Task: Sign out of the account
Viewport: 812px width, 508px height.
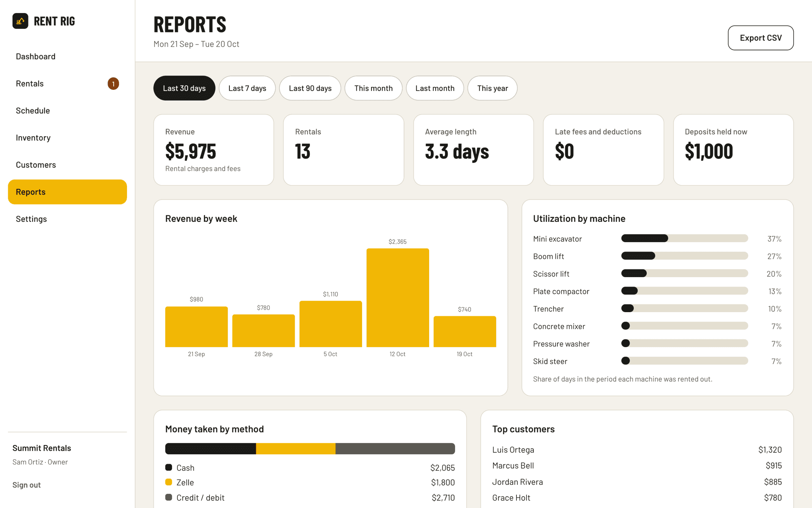Action: click(26, 485)
